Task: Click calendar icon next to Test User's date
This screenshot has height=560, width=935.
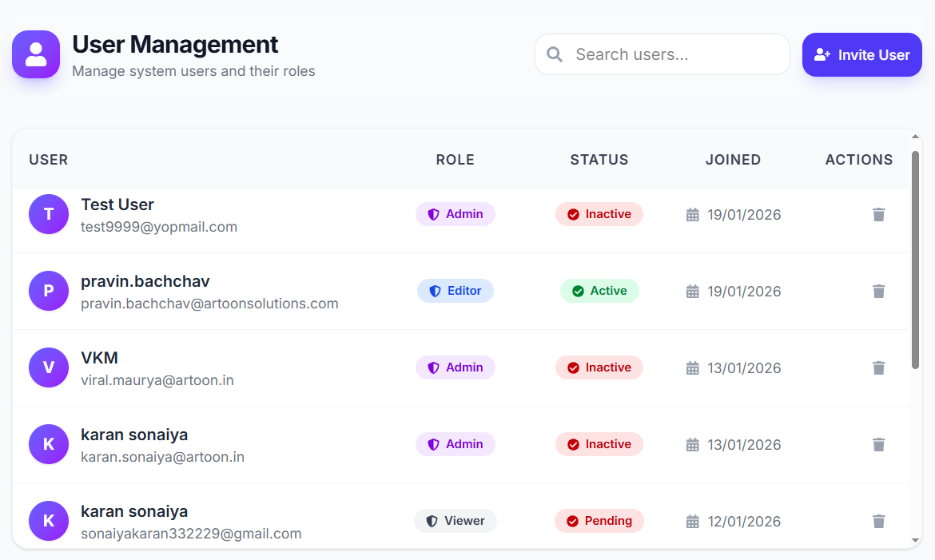Action: click(x=693, y=215)
